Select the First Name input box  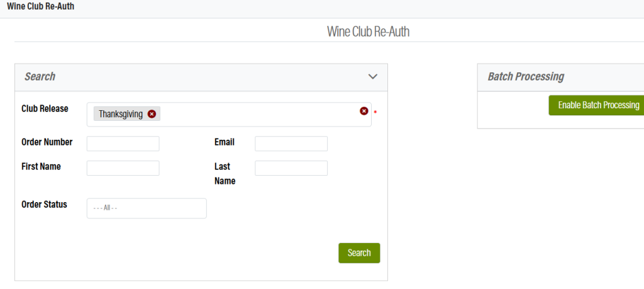[x=123, y=168]
